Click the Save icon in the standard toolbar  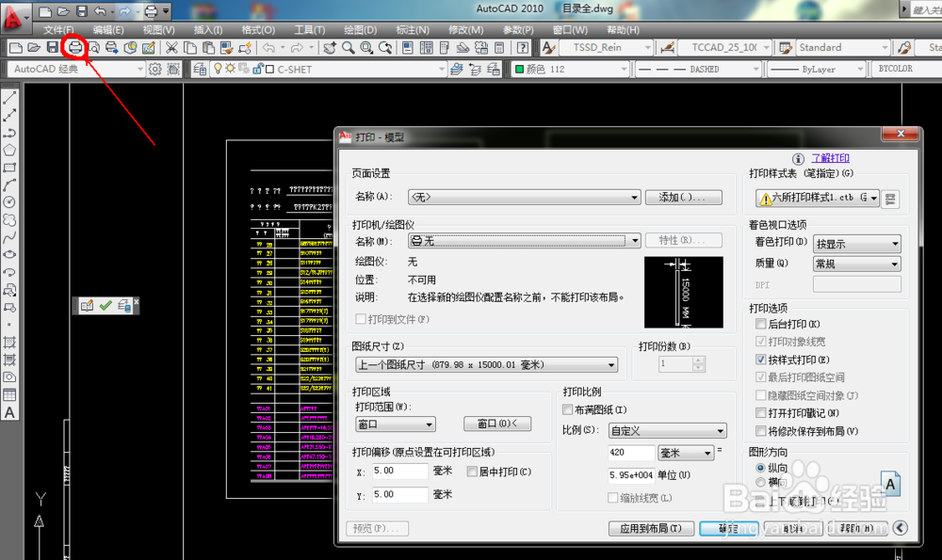53,47
